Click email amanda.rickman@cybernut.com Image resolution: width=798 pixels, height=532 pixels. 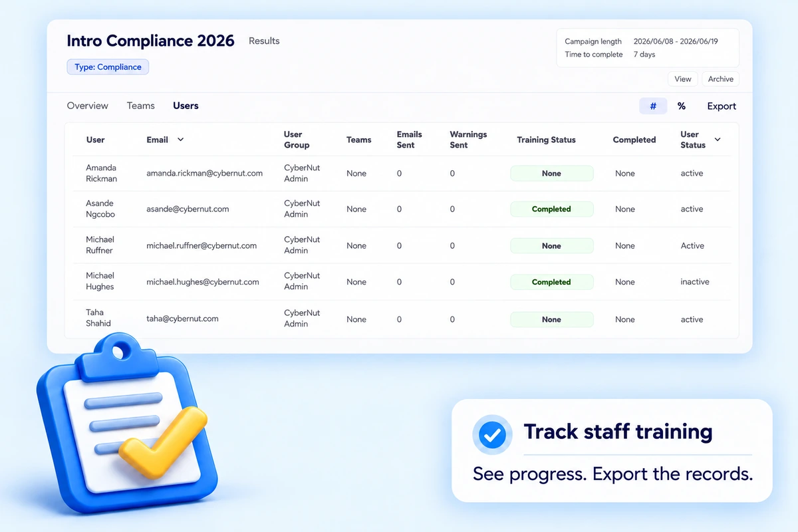pos(204,173)
